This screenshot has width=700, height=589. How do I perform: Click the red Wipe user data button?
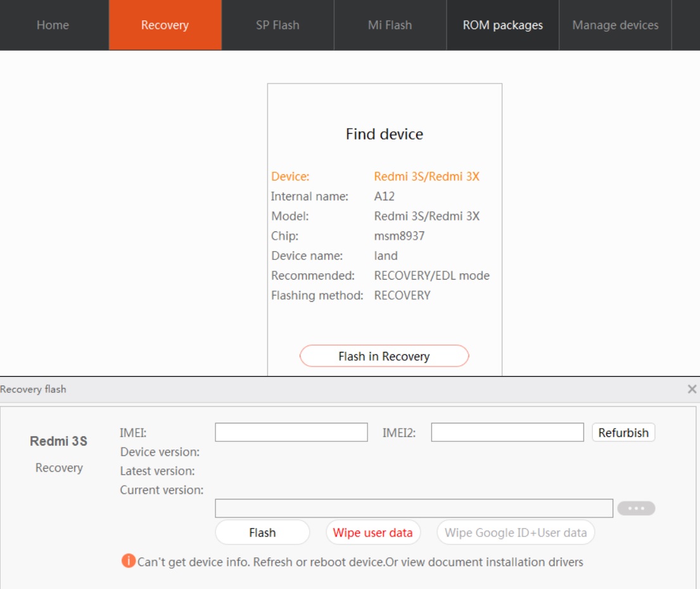[372, 533]
